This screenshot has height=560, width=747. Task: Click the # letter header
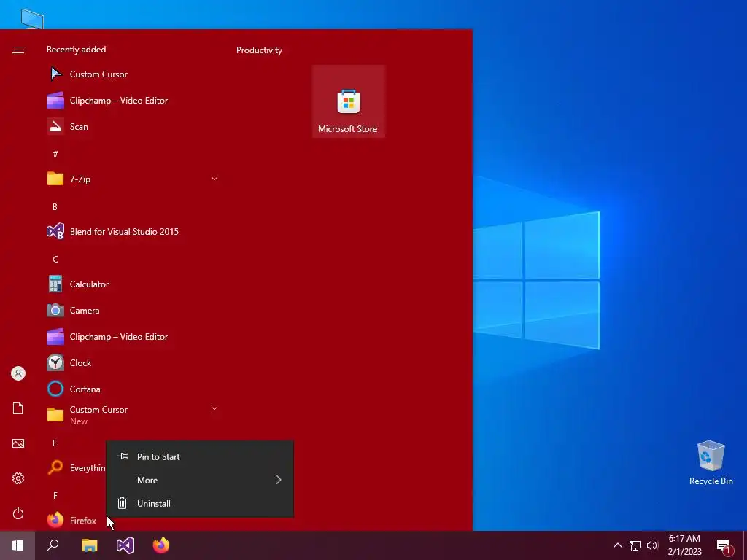pos(55,153)
